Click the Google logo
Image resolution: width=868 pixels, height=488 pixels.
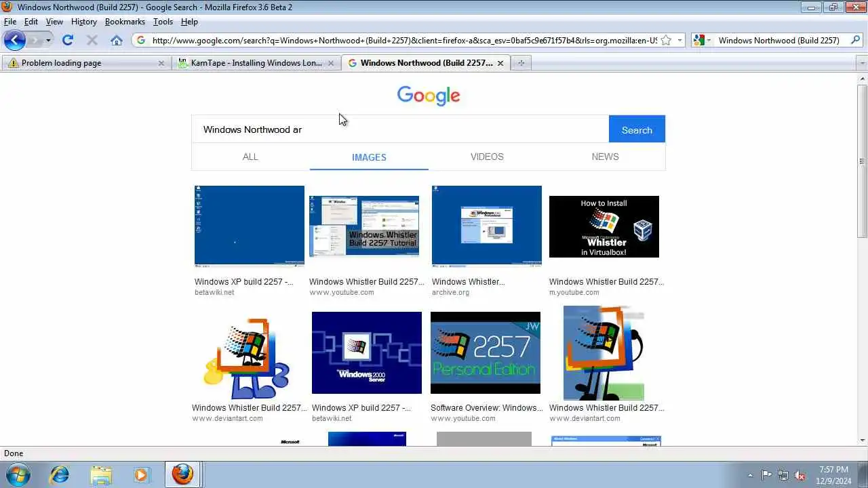429,96
